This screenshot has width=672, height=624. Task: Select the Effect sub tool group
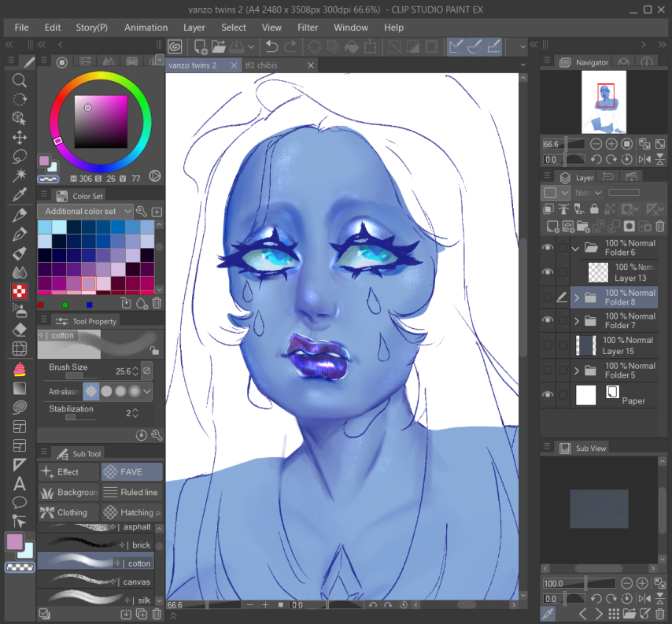coord(68,472)
